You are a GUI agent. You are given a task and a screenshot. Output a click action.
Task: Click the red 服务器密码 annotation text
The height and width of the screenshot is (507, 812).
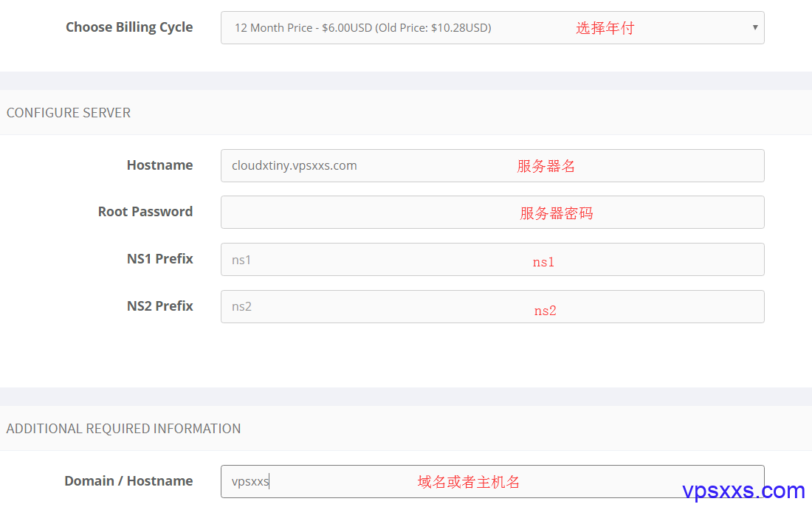(556, 213)
